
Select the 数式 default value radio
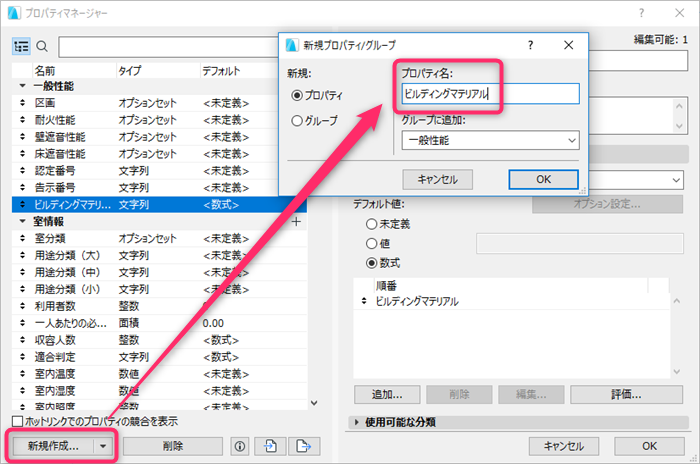(x=371, y=263)
